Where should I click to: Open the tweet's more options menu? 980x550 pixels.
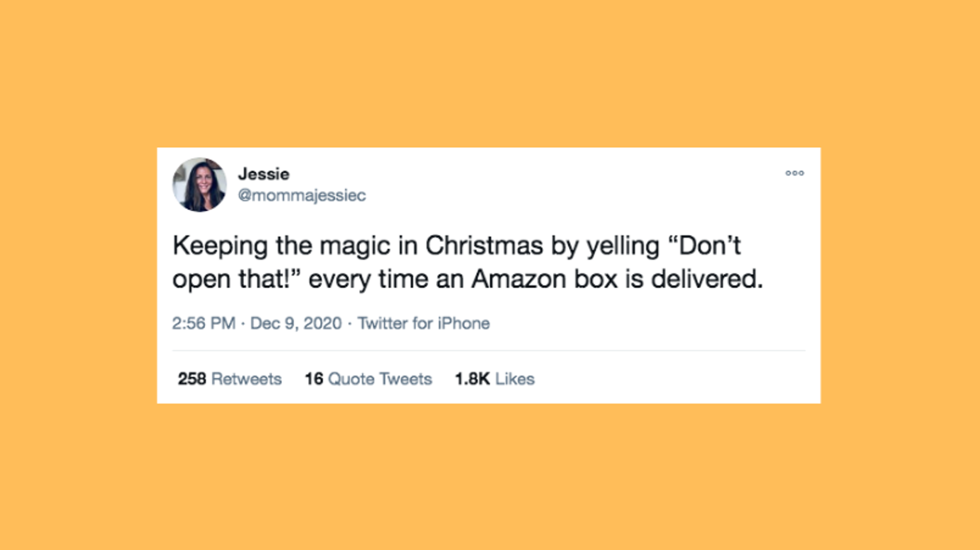(794, 173)
